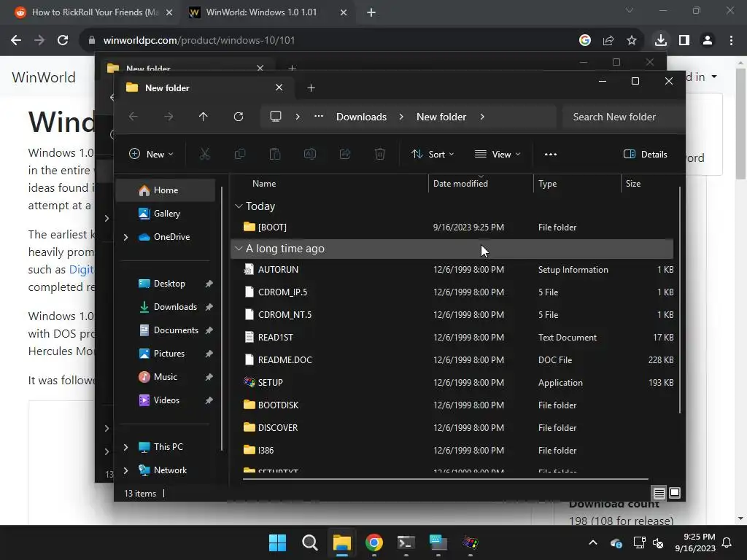747x560 pixels.
Task: Open the Sort dropdown menu
Action: 433,154
